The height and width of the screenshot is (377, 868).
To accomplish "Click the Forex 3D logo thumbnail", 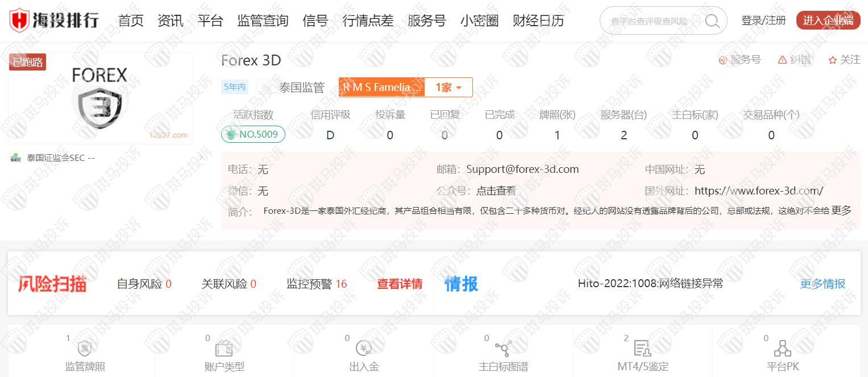I will point(100,98).
